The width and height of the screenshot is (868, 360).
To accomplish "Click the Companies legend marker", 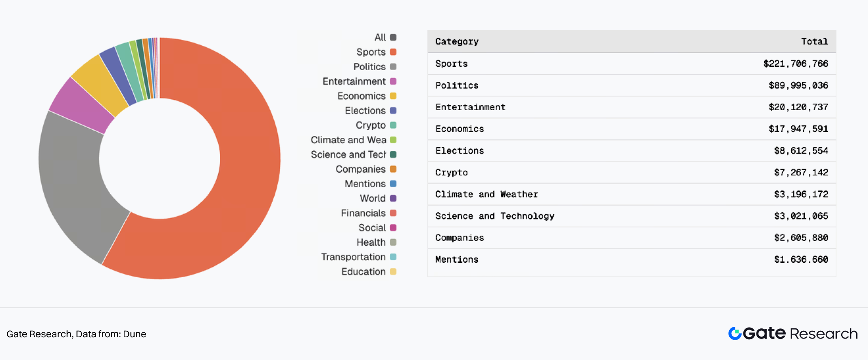I will point(393,169).
